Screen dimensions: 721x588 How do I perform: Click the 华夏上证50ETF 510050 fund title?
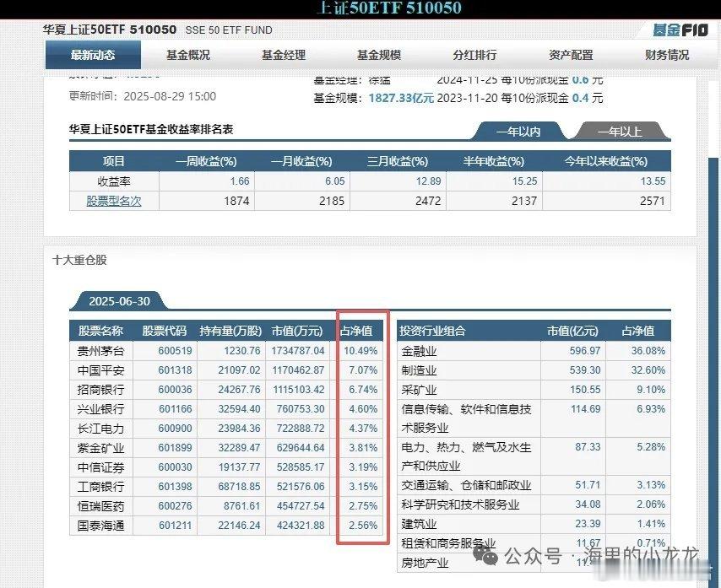coord(110,30)
